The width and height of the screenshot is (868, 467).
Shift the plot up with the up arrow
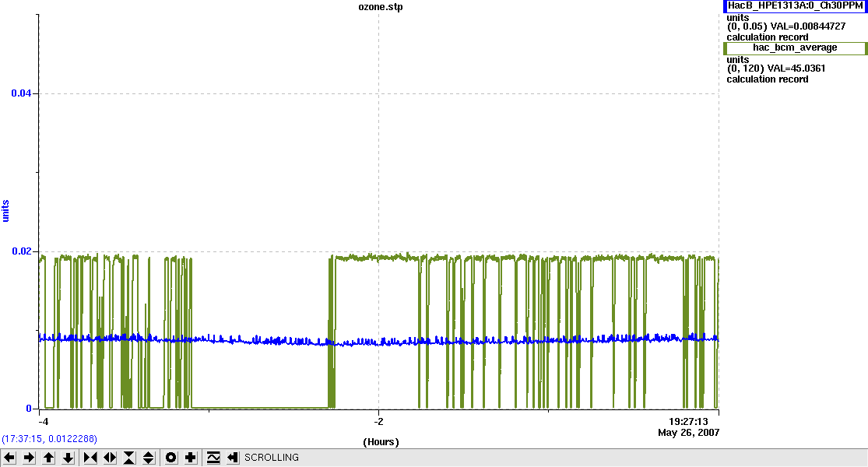49,458
